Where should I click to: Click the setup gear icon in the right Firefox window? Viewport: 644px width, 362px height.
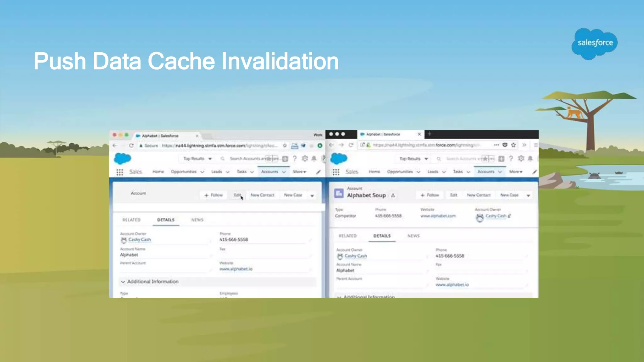pos(521,159)
